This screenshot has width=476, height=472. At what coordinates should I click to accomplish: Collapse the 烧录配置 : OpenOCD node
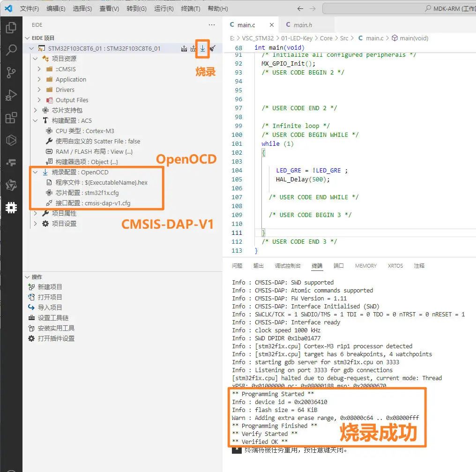click(x=36, y=172)
